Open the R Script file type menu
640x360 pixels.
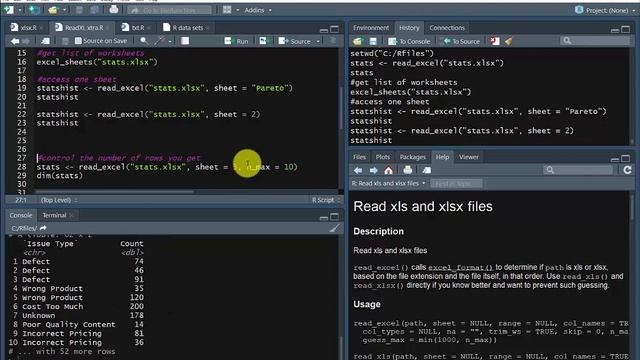[326, 200]
